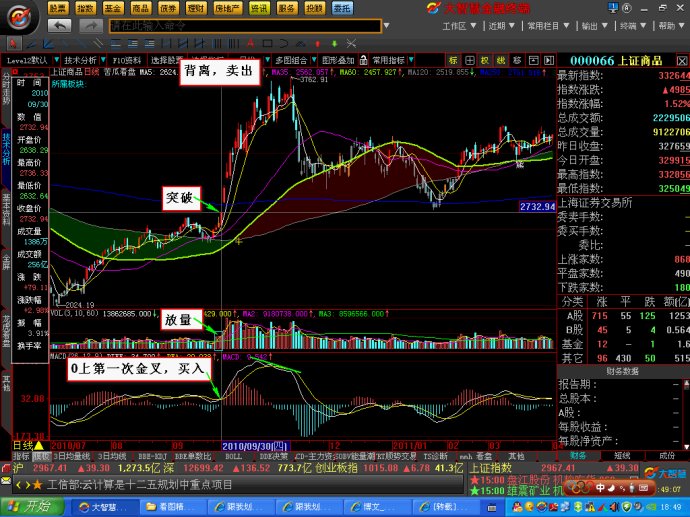Click the forward arrow navigation button

pyautogui.click(x=91, y=26)
